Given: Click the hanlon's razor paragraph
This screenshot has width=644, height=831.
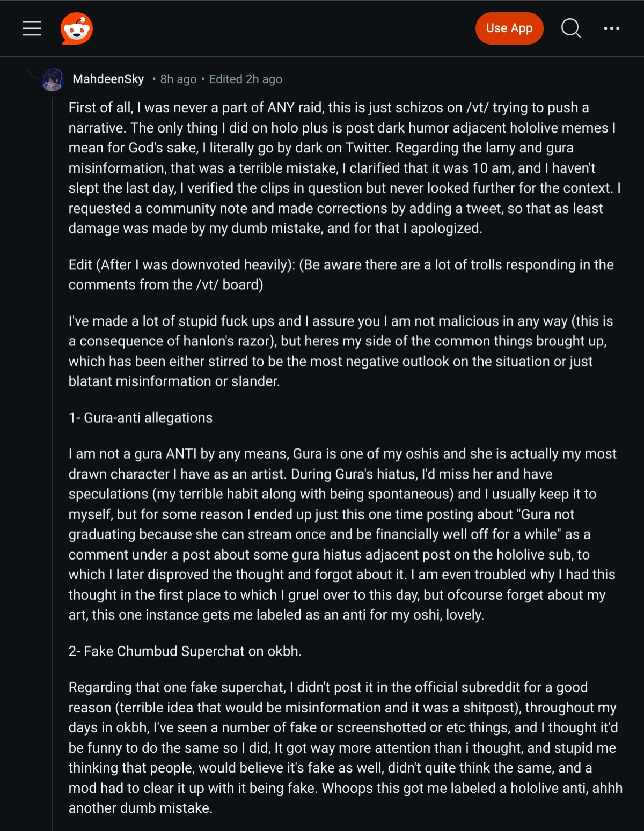Looking at the screenshot, I should 341,351.
